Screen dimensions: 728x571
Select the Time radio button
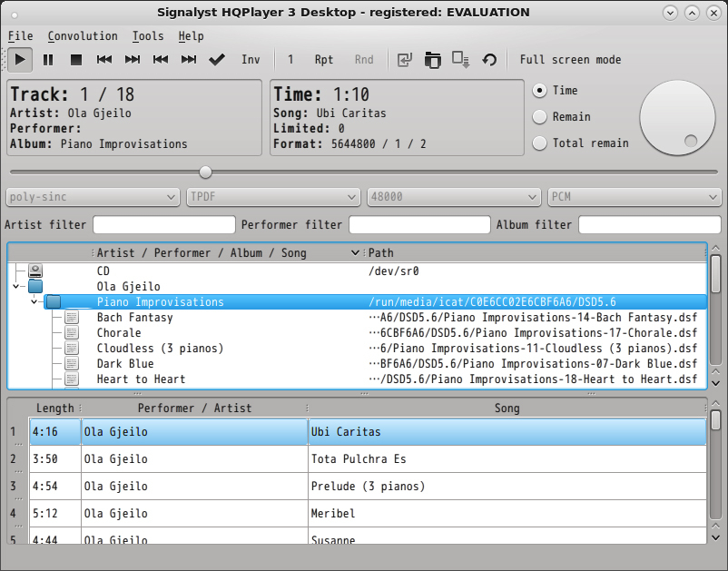[x=539, y=91]
